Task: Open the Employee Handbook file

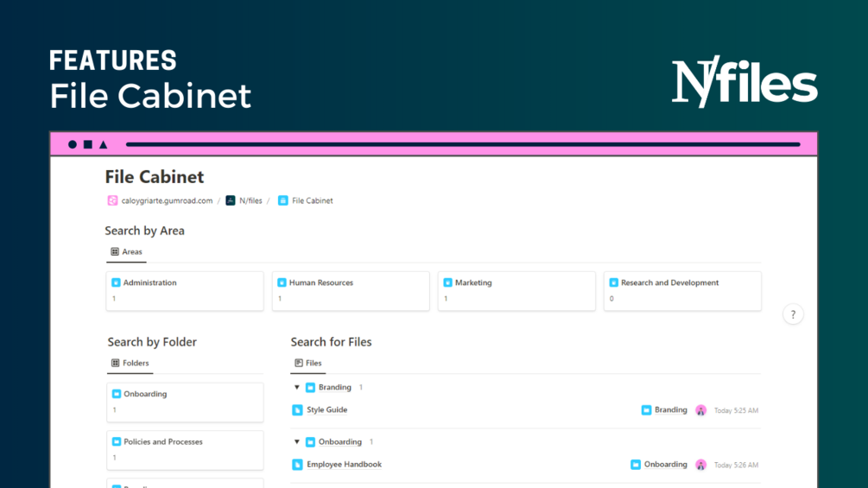Action: click(344, 464)
